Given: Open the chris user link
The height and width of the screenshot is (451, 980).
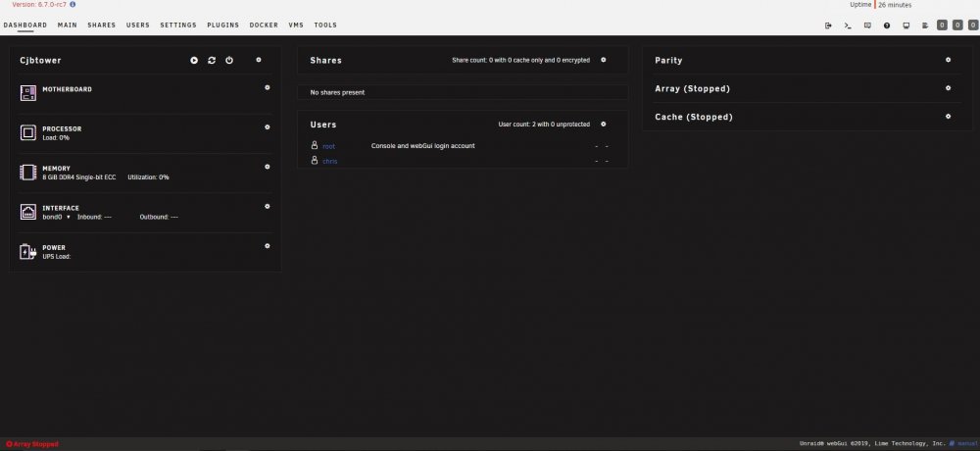Looking at the screenshot, I should [x=330, y=162].
